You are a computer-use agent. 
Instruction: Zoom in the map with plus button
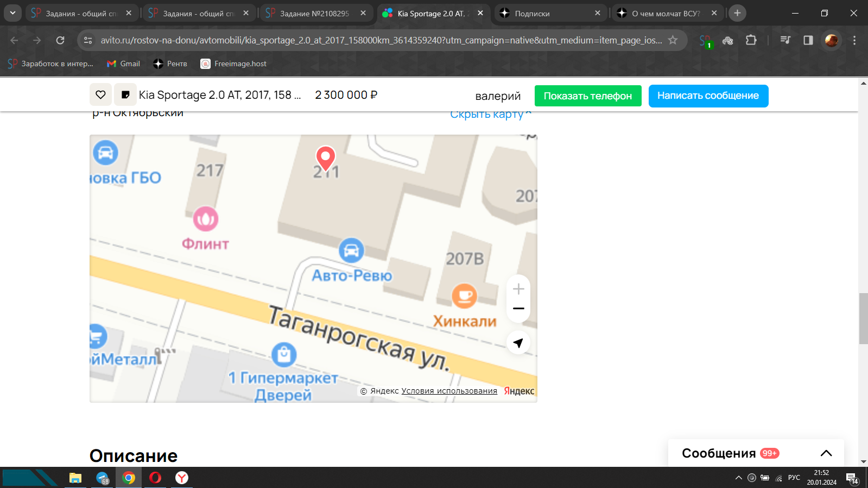click(x=518, y=289)
